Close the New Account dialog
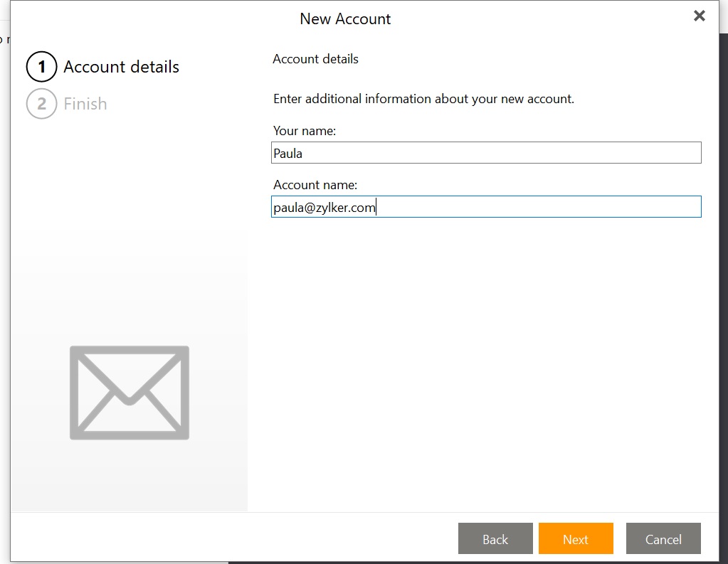This screenshot has width=728, height=564. pyautogui.click(x=699, y=16)
